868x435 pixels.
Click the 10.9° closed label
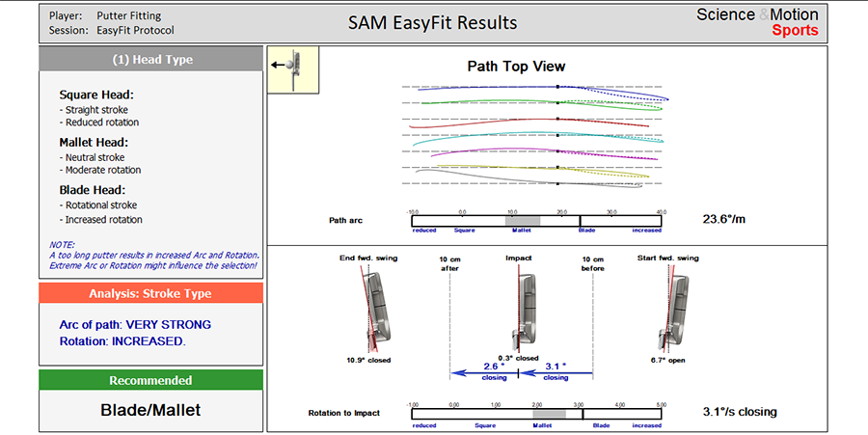(368, 361)
